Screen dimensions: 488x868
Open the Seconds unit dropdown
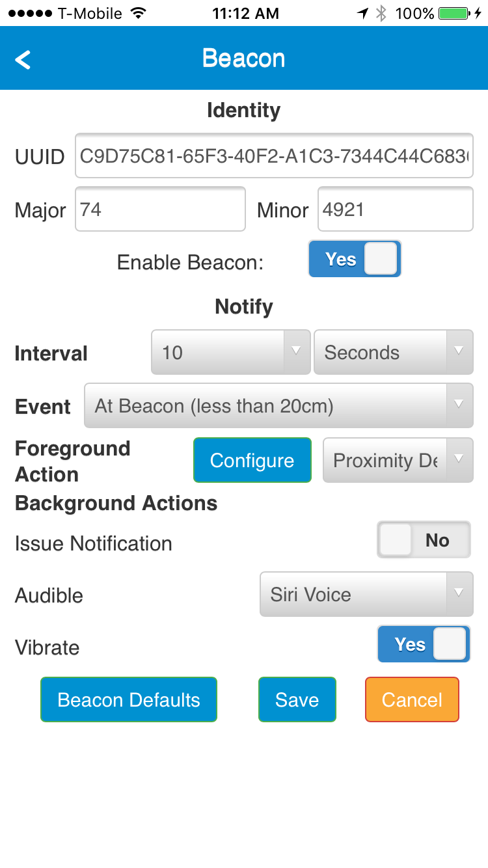pyautogui.click(x=393, y=353)
